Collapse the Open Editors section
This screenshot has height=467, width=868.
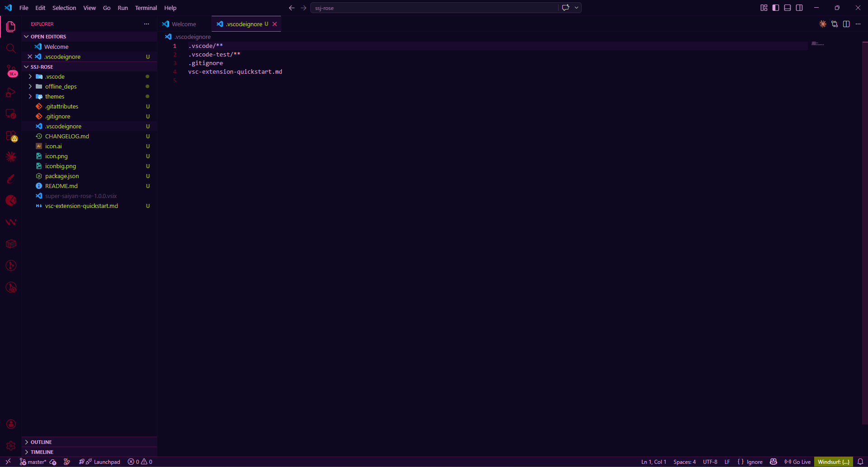89,37
